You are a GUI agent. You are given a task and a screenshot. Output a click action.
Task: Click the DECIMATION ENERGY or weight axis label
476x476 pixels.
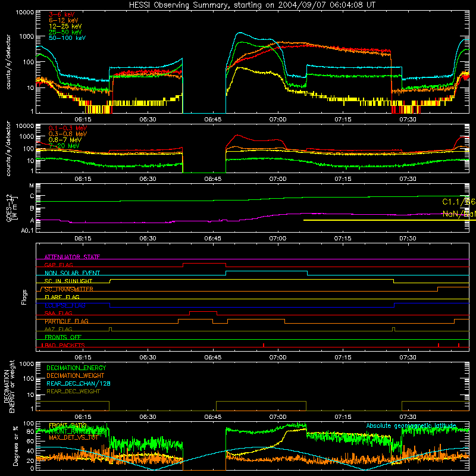coord(9,386)
